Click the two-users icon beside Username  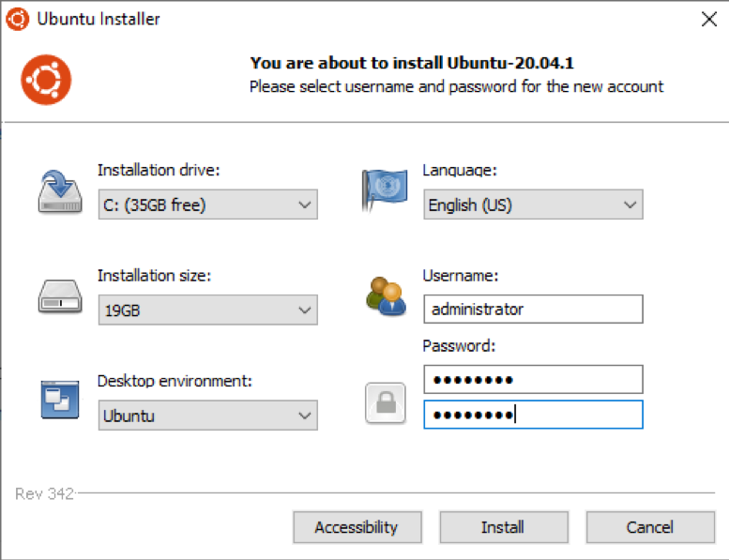click(x=386, y=296)
